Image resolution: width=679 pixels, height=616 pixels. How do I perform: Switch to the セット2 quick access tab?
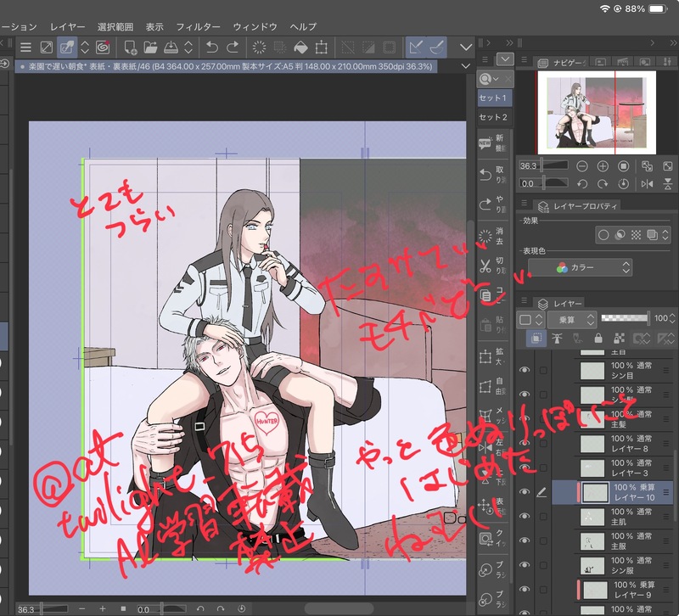(x=493, y=117)
